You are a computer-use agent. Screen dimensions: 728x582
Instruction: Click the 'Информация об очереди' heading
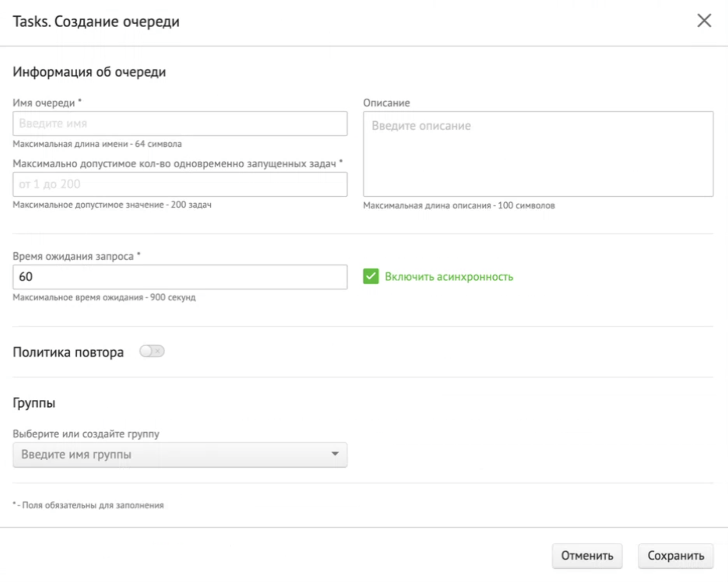coord(89,72)
